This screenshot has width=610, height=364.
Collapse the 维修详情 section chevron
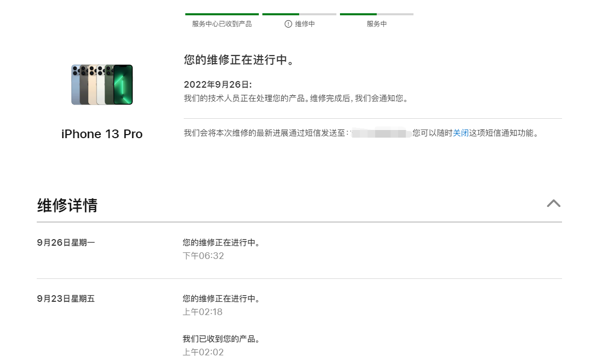[553, 203]
